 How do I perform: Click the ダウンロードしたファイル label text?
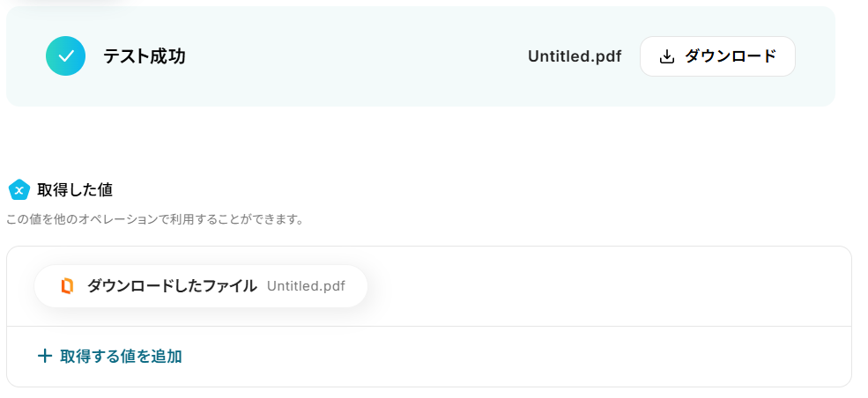point(172,286)
